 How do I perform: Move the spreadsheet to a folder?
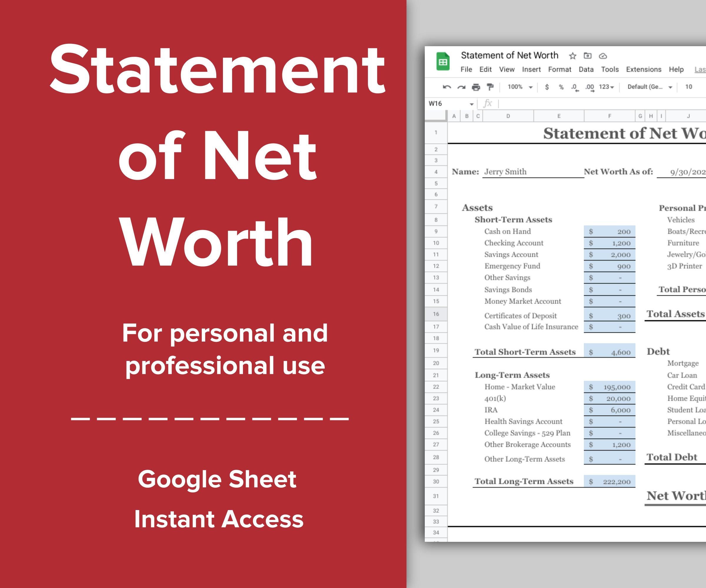[587, 56]
